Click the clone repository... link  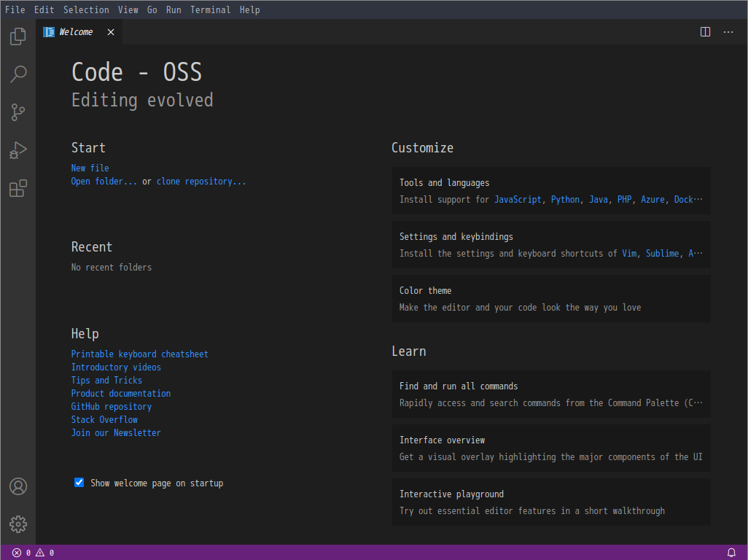coord(201,182)
